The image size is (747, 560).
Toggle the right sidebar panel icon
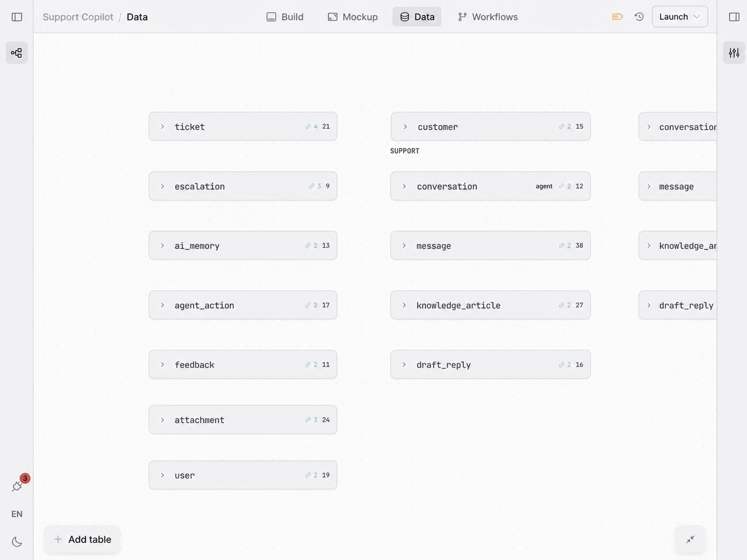734,17
